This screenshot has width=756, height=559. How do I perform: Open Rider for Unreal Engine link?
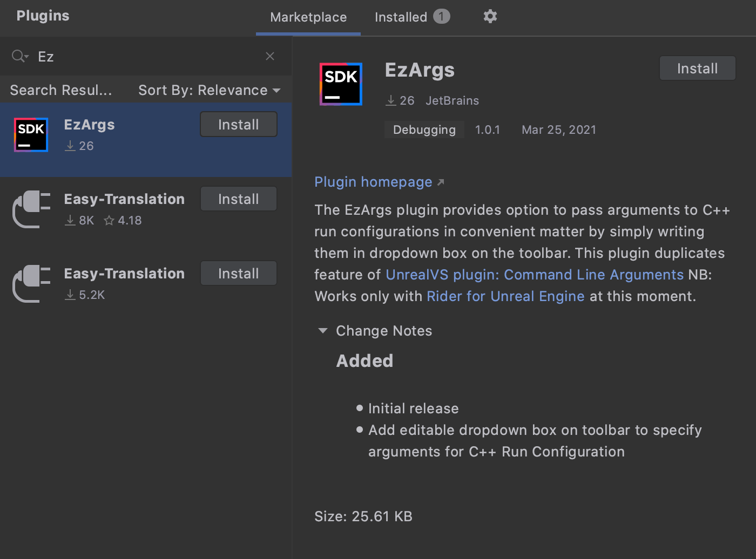pos(505,296)
